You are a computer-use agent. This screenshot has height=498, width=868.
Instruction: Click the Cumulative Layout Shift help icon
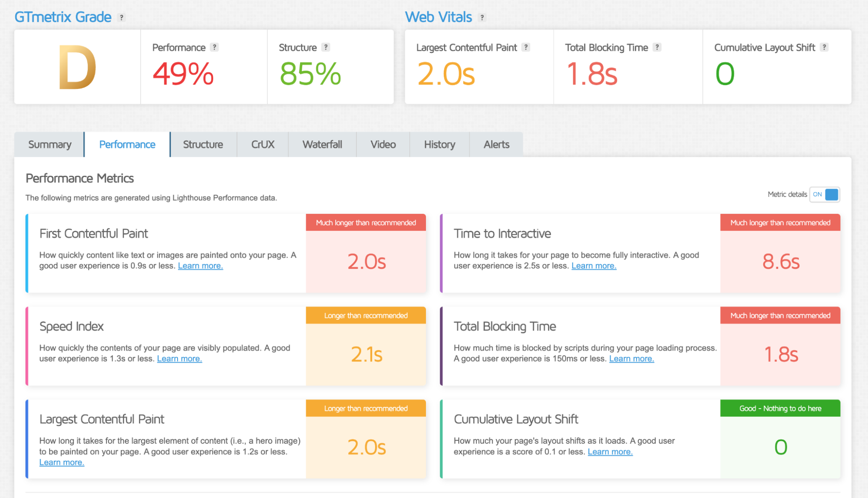coord(824,47)
